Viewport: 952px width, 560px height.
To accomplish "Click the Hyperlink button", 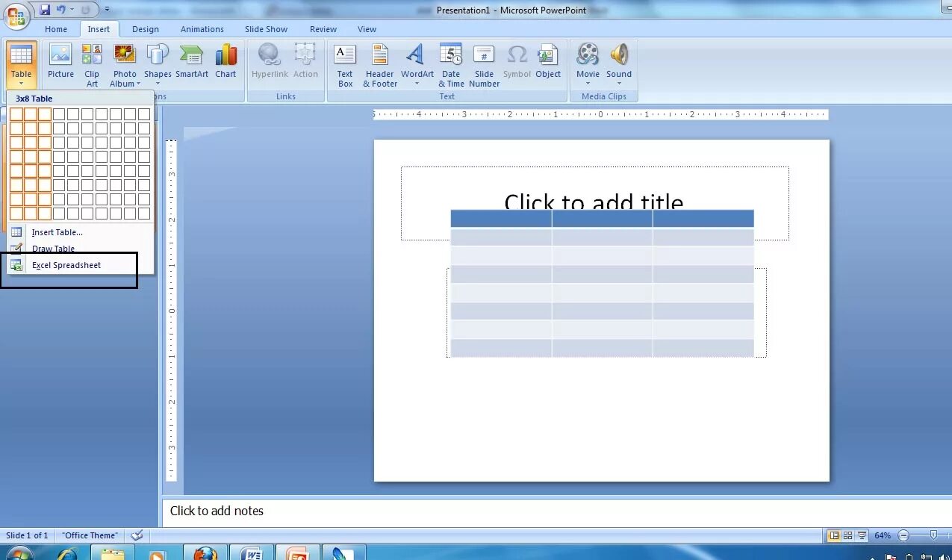I will [270, 61].
